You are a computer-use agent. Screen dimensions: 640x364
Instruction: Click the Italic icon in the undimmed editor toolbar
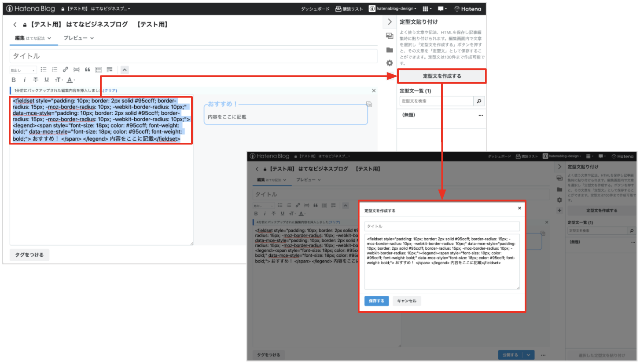(x=24, y=80)
